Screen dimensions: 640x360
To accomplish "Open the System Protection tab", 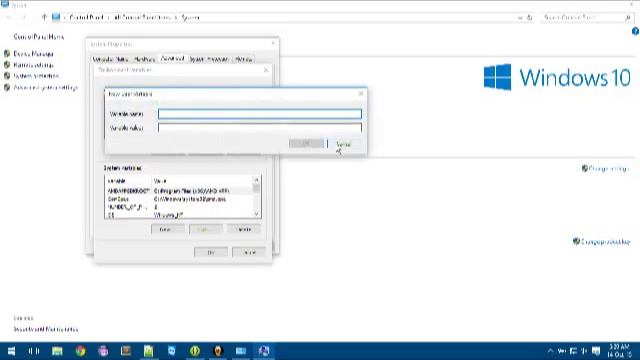I will 209,60.
